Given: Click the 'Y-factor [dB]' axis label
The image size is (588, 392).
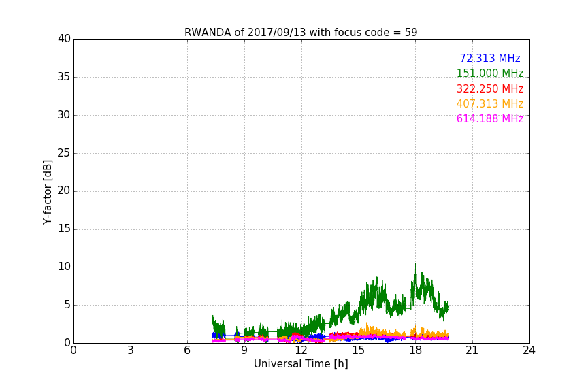Looking at the screenshot, I should pyautogui.click(x=47, y=192).
